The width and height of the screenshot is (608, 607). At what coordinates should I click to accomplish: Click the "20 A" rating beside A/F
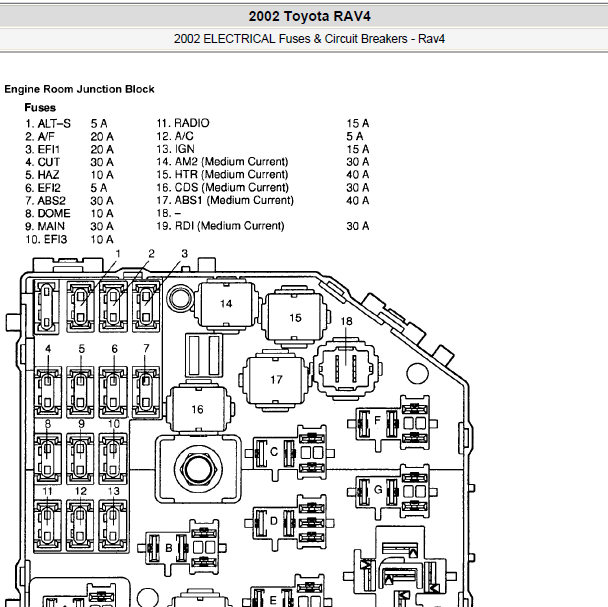[x=102, y=137]
